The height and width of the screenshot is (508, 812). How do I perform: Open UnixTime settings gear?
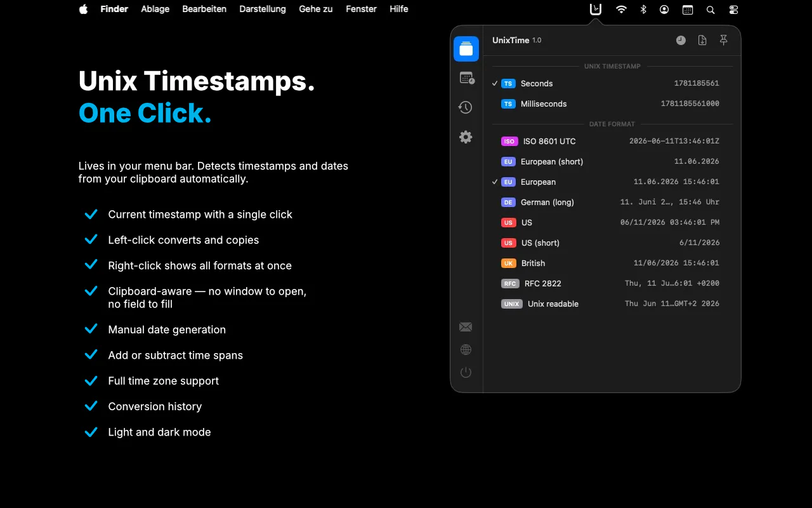(x=466, y=137)
